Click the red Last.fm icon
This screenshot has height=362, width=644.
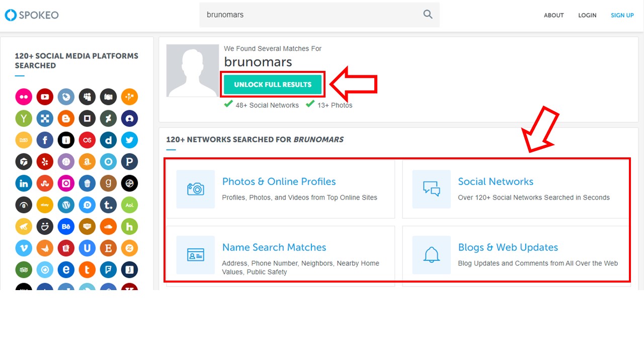pyautogui.click(x=87, y=140)
